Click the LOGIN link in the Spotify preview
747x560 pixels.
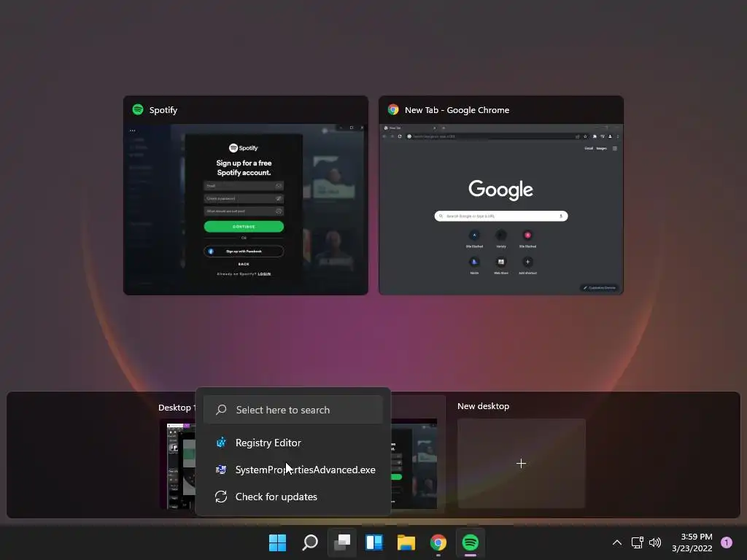pyautogui.click(x=264, y=274)
